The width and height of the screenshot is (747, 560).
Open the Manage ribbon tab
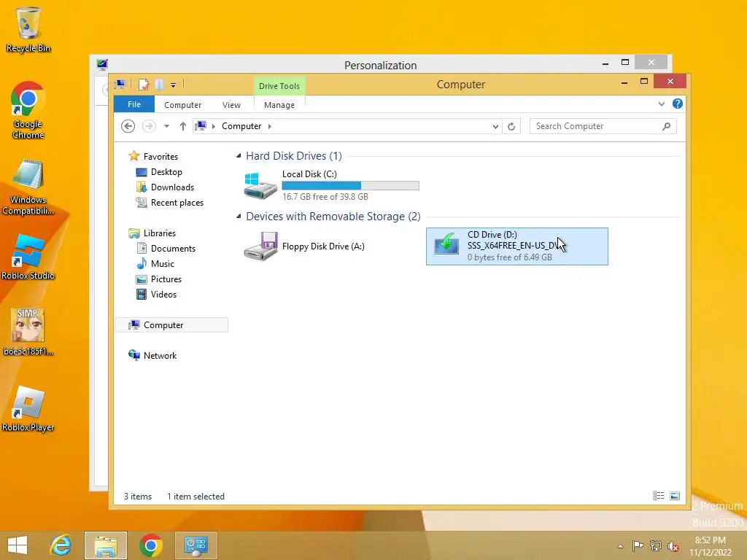(279, 105)
